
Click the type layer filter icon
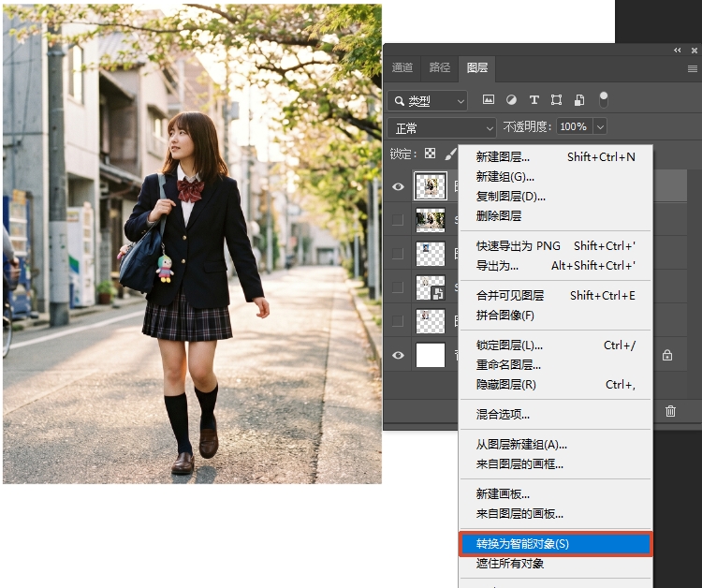point(534,100)
